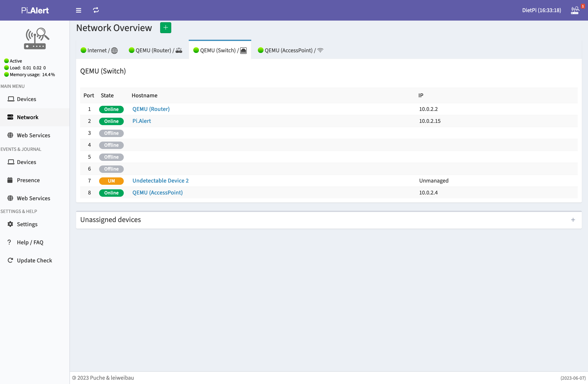Click the globe icon beside Main Menu Web Services

10,135
